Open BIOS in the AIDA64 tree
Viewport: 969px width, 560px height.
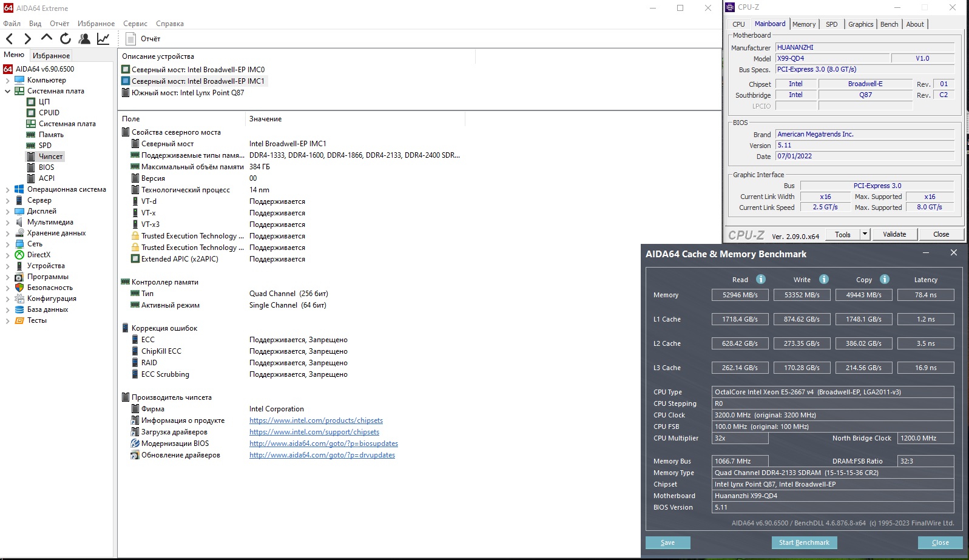(46, 167)
